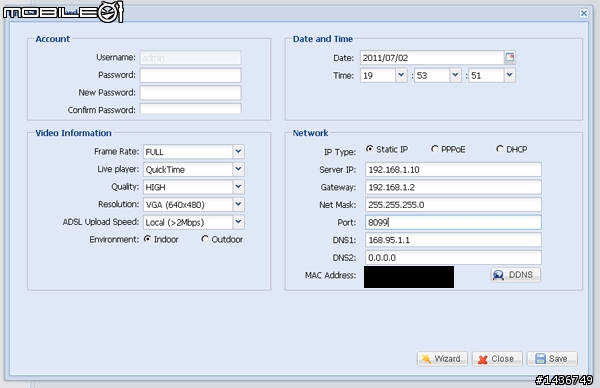Open the Live player dropdown

[238, 169]
